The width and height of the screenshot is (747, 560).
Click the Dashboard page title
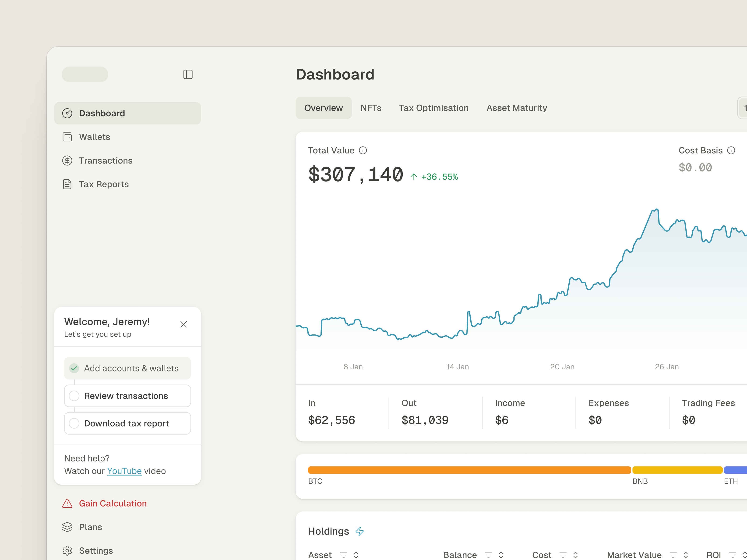(335, 74)
